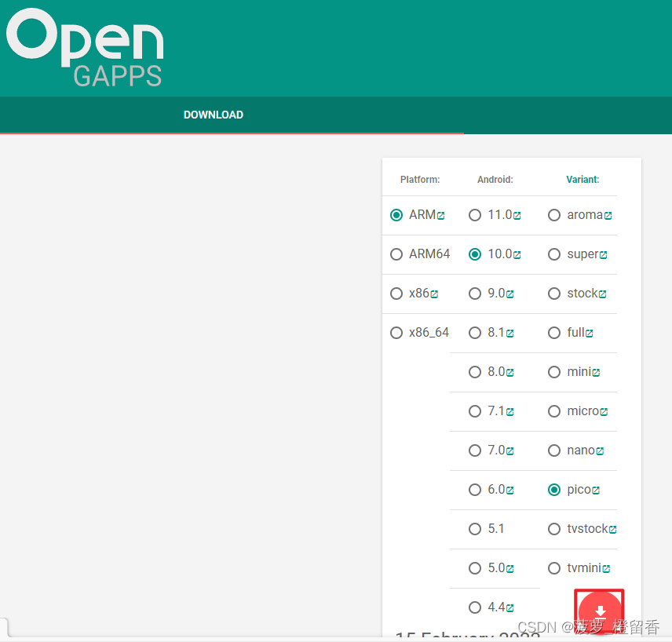Choose Android 7.1 radio button
This screenshot has height=642, width=672.
tap(475, 411)
